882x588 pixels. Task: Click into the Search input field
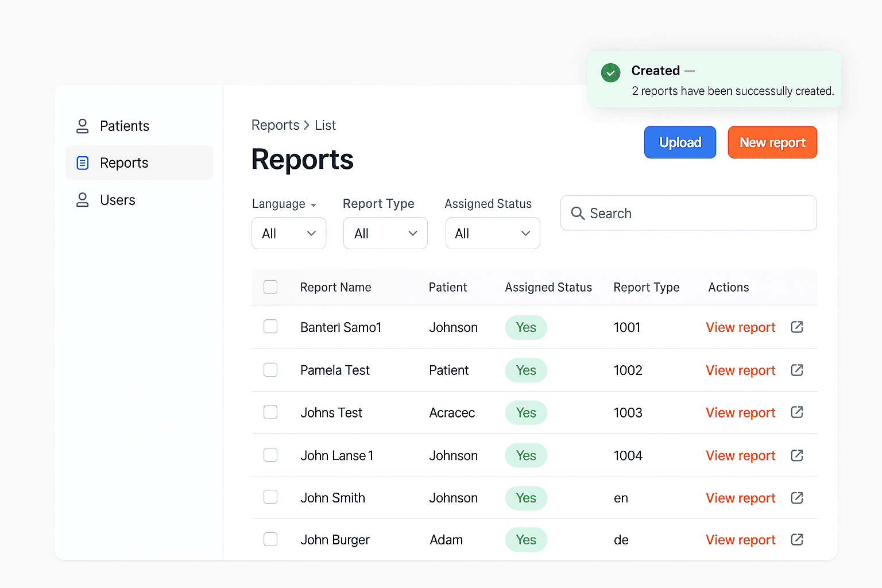point(688,213)
